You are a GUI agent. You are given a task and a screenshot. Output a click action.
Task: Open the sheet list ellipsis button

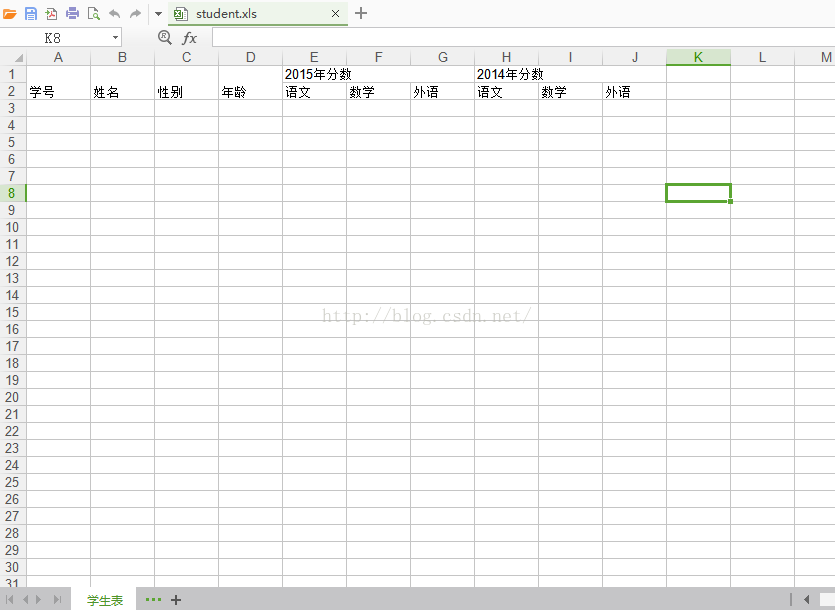[153, 600]
